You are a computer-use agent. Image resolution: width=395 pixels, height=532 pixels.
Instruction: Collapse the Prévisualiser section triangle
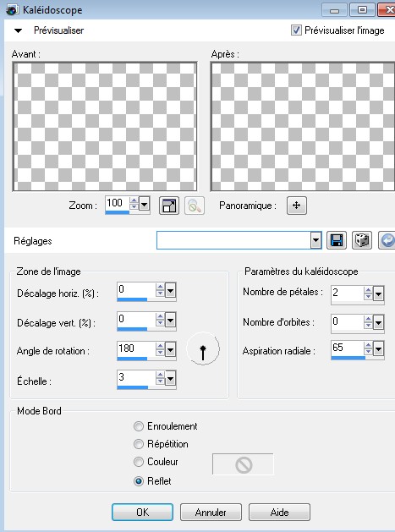click(x=18, y=30)
